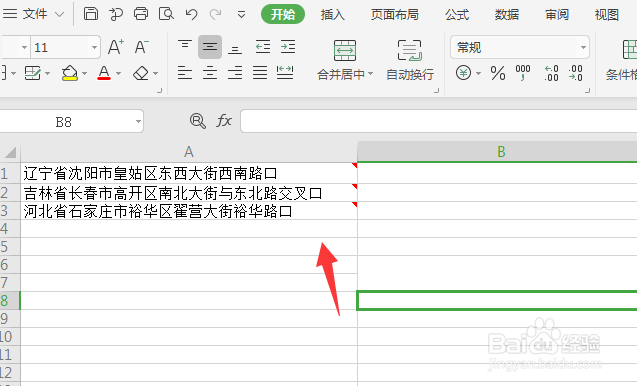Click the eraser clear format icon
This screenshot has width=637, height=386.
[x=141, y=73]
